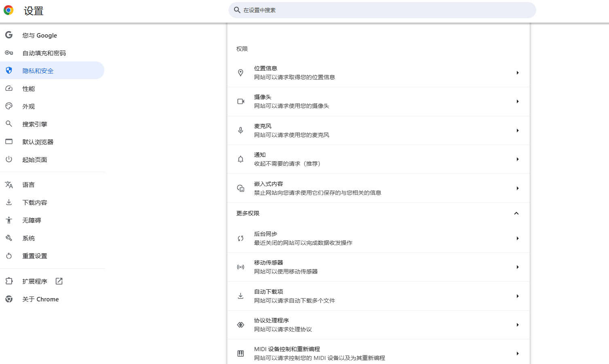Click the protocol handler icon for 协议处理程序
The image size is (609, 364).
[241, 325]
